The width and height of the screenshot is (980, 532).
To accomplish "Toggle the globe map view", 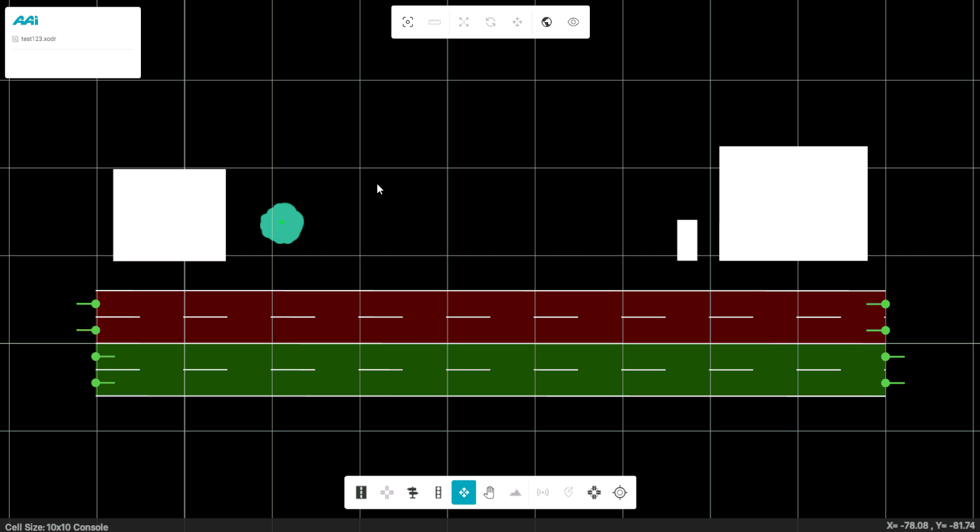I will [546, 22].
